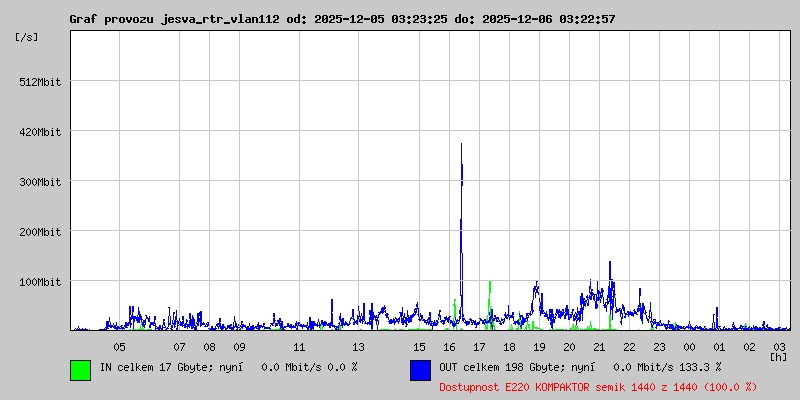Viewport: 800px width, 400px height.
Task: Select the hour 00 marker on time axis
Action: [x=689, y=346]
